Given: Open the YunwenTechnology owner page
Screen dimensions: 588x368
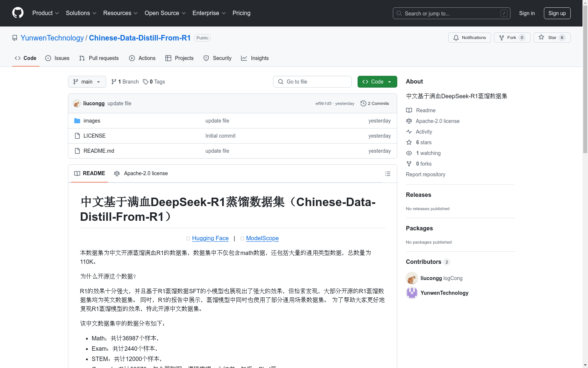Looking at the screenshot, I should click(x=52, y=38).
